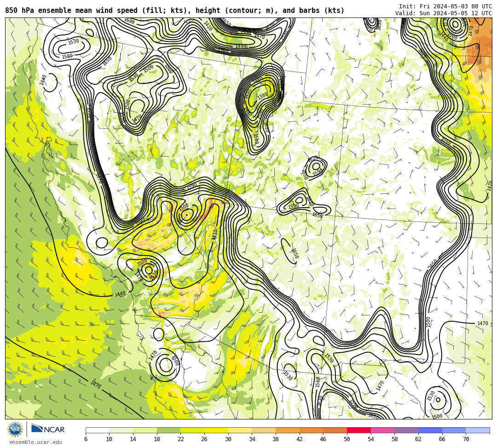497x448 pixels.
Task: Click the colorbar tick label 66
Action: 442,439
